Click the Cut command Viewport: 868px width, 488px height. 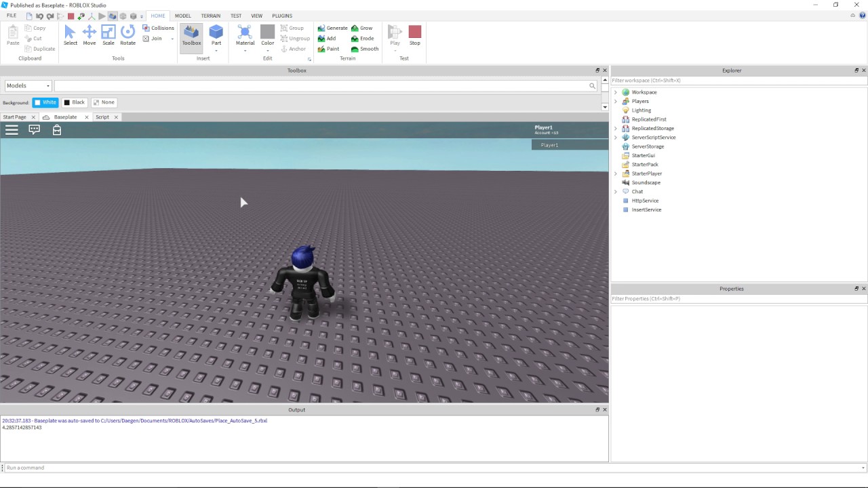tap(33, 39)
